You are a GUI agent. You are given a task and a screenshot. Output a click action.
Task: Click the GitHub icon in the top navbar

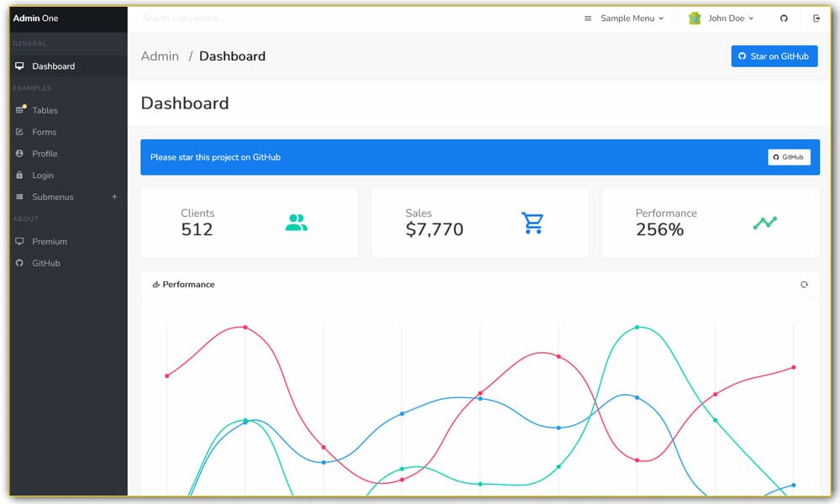783,18
